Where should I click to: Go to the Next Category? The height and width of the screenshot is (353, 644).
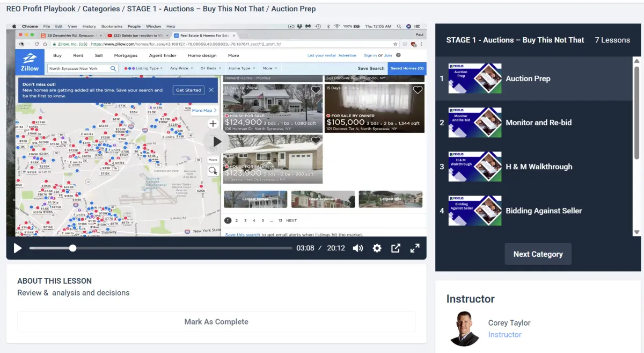[x=538, y=254]
